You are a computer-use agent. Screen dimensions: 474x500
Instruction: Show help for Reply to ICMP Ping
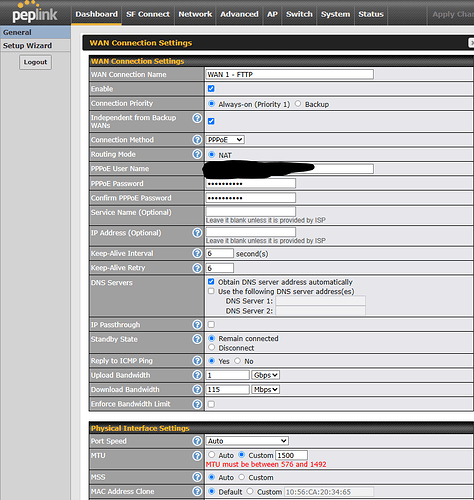[x=197, y=361]
